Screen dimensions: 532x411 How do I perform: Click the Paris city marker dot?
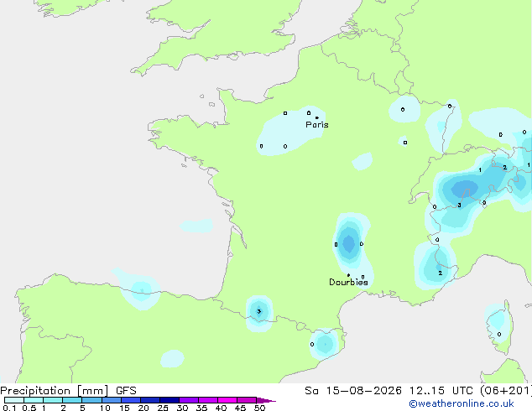(x=317, y=117)
